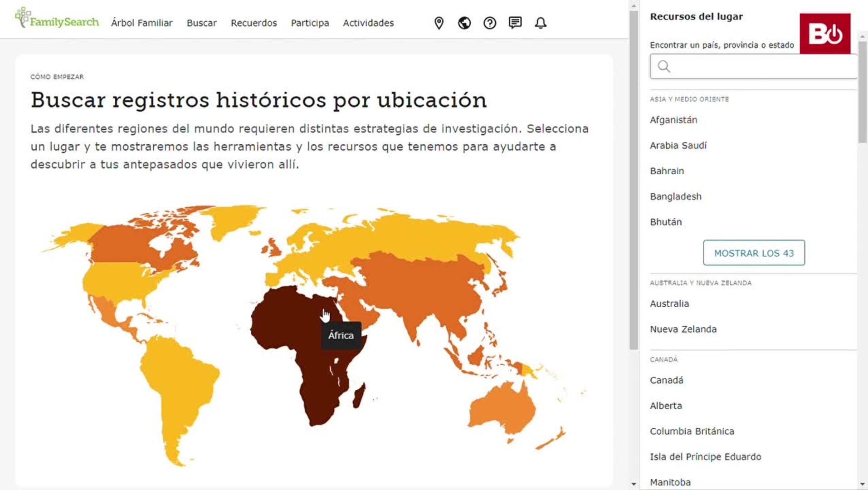The width and height of the screenshot is (868, 490).
Task: Select Australia in the resources list
Action: pyautogui.click(x=669, y=304)
